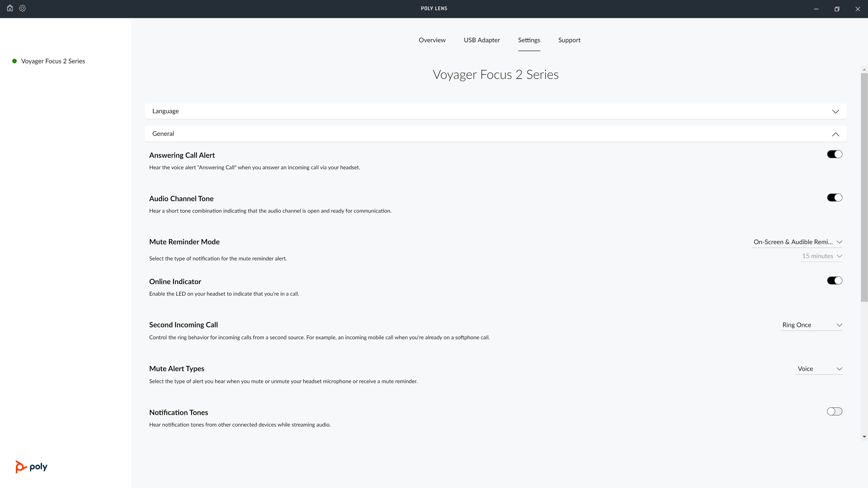Open the Second Incoming Call dropdown
The height and width of the screenshot is (488, 868).
pyautogui.click(x=811, y=325)
